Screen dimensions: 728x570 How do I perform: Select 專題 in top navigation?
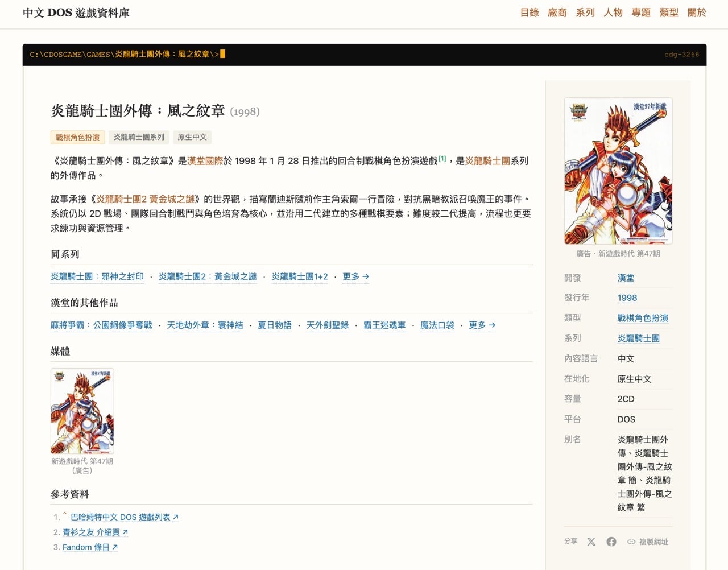coord(641,13)
